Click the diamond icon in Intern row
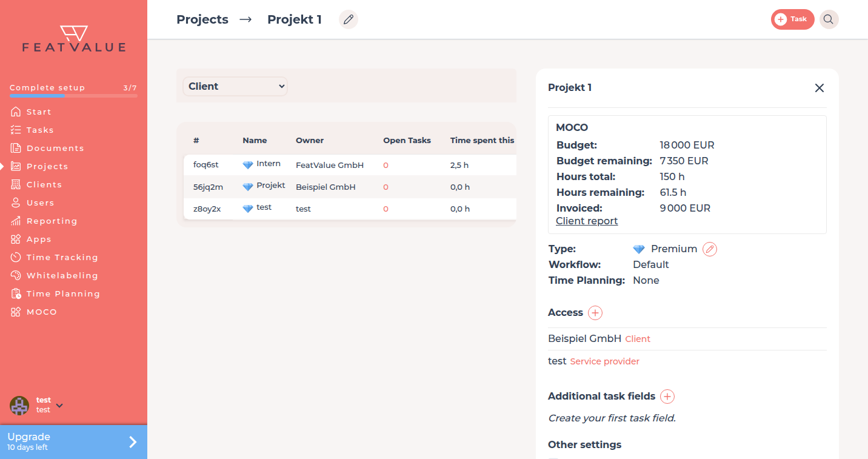868x459 pixels. coord(247,165)
